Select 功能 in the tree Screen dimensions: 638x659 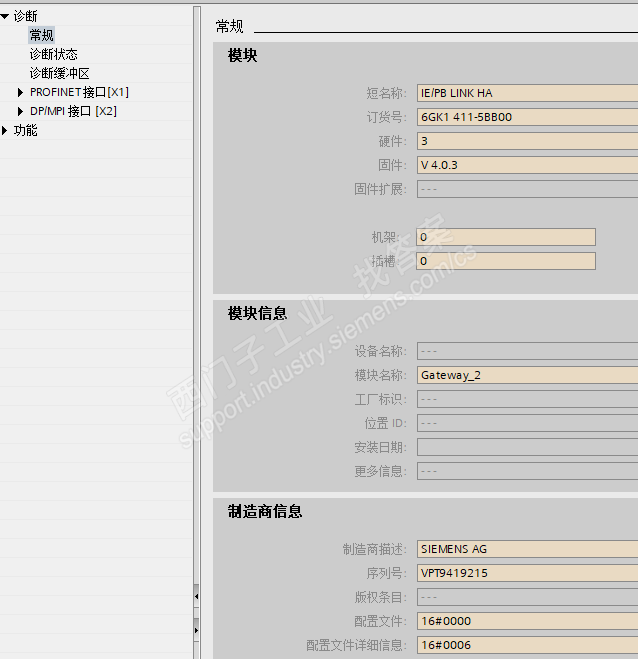point(25,130)
